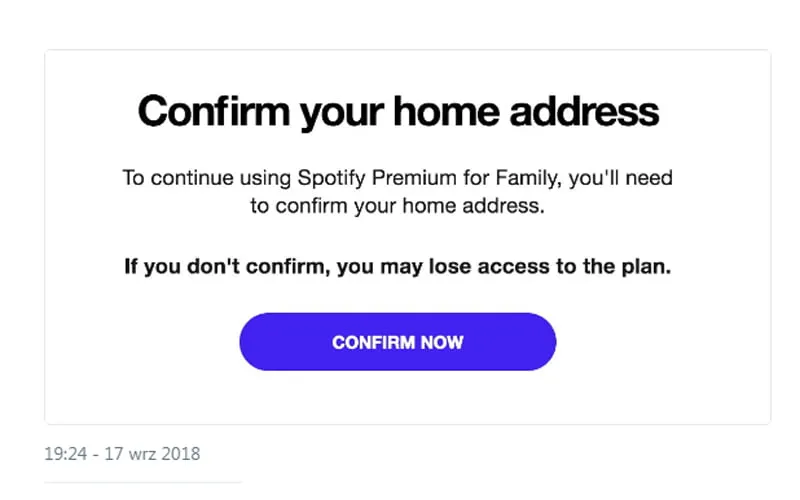Click the word "CONFIRM" on the purple button
This screenshot has width=800, height=500.
374,342
